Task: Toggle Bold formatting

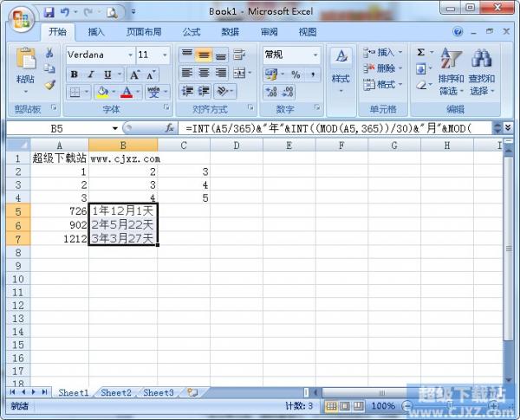Action: coord(74,73)
